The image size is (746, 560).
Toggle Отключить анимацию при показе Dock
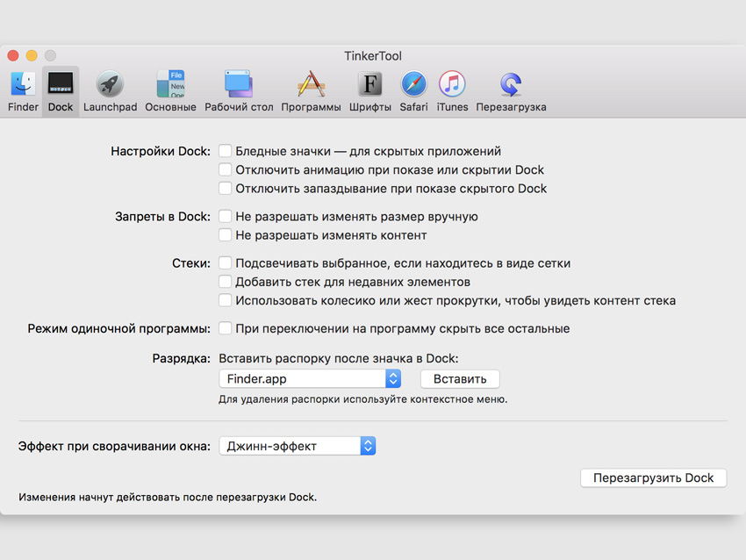(x=226, y=169)
